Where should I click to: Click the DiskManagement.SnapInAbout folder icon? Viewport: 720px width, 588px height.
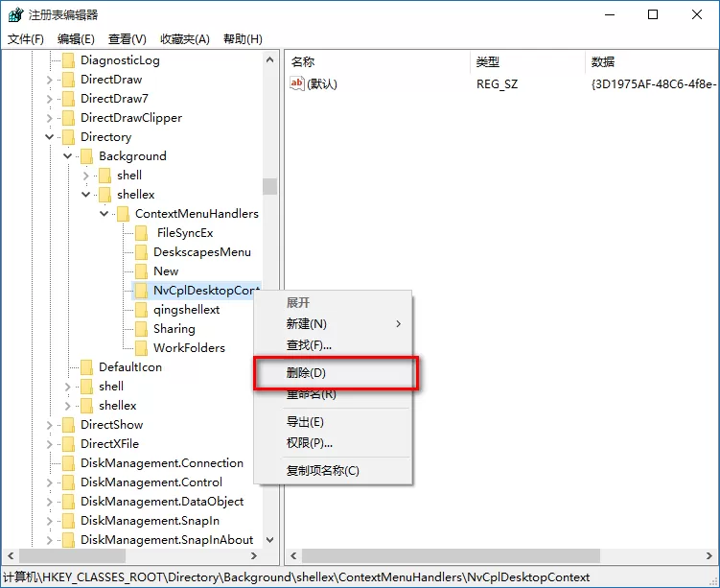(x=68, y=540)
